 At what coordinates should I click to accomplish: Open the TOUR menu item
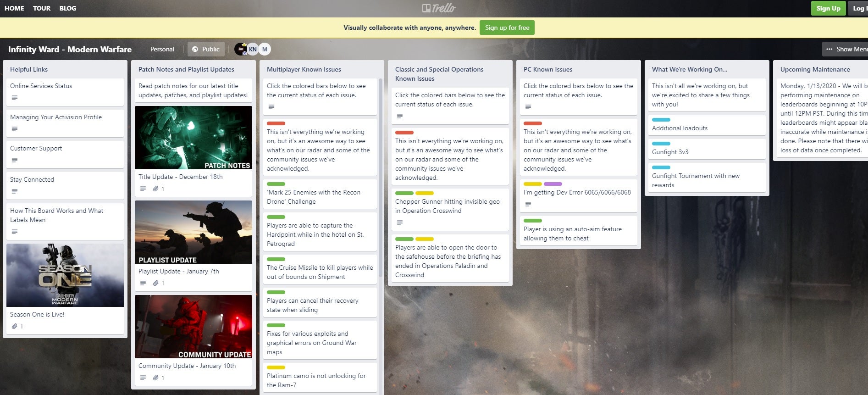click(x=42, y=8)
